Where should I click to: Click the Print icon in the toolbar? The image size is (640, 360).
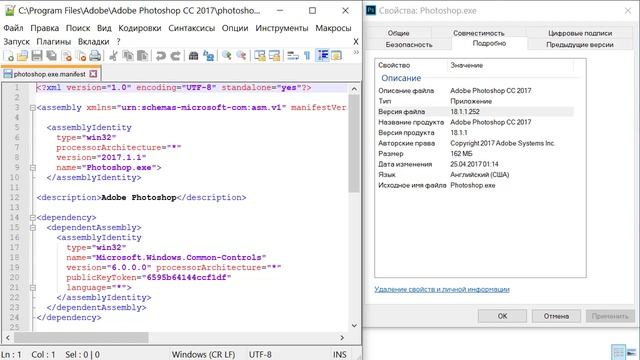(95, 56)
